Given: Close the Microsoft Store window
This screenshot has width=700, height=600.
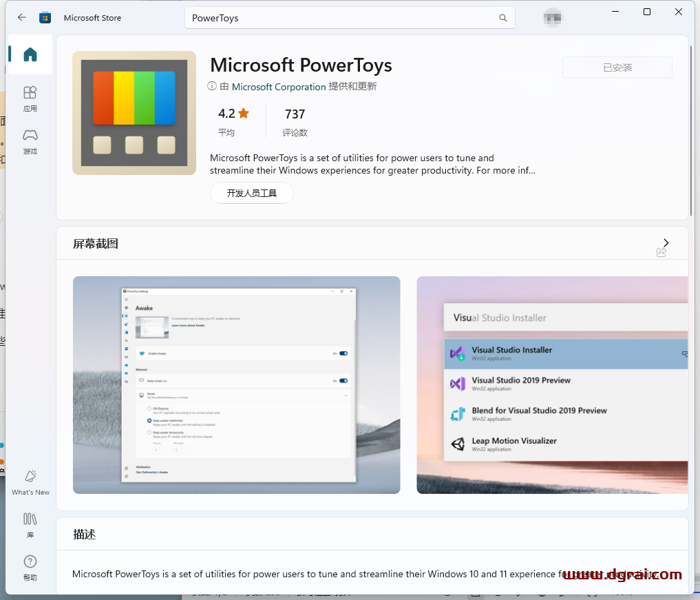Looking at the screenshot, I should (679, 12).
